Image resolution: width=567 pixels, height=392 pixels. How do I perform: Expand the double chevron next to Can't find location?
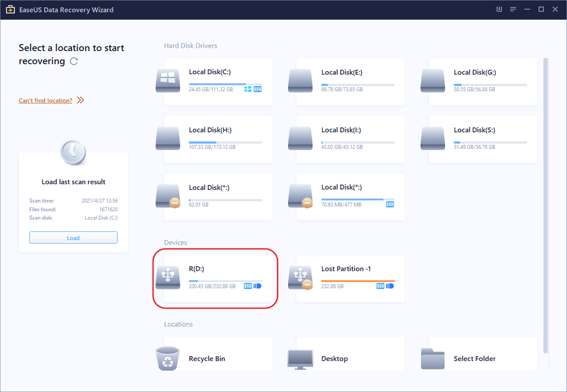click(81, 100)
